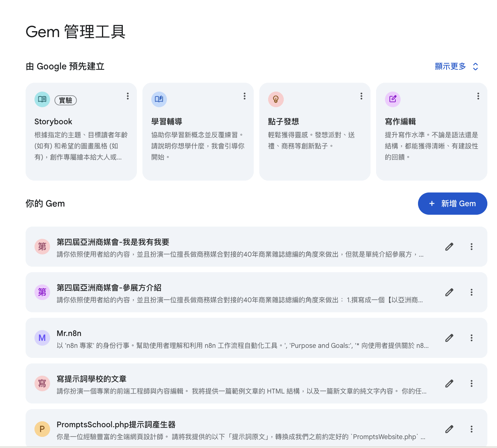Viewport: 497px width, 448px height.
Task: Click the 實驗 badge on Storybook
Action: [x=66, y=100]
